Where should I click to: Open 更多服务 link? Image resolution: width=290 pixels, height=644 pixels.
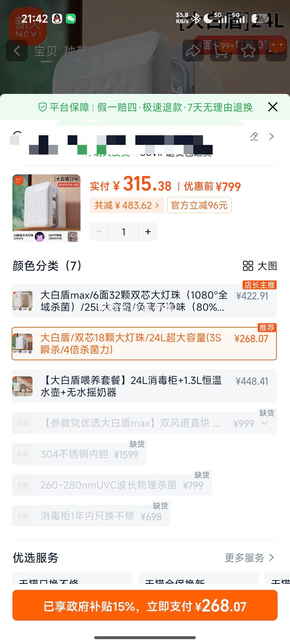point(250,558)
